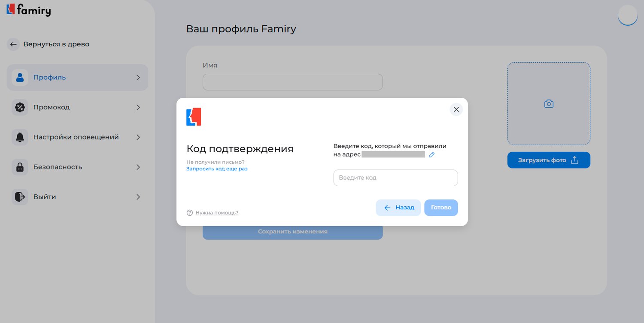Image resolution: width=644 pixels, height=323 pixels.
Task: Click the Выйти logout door icon
Action: click(20, 197)
